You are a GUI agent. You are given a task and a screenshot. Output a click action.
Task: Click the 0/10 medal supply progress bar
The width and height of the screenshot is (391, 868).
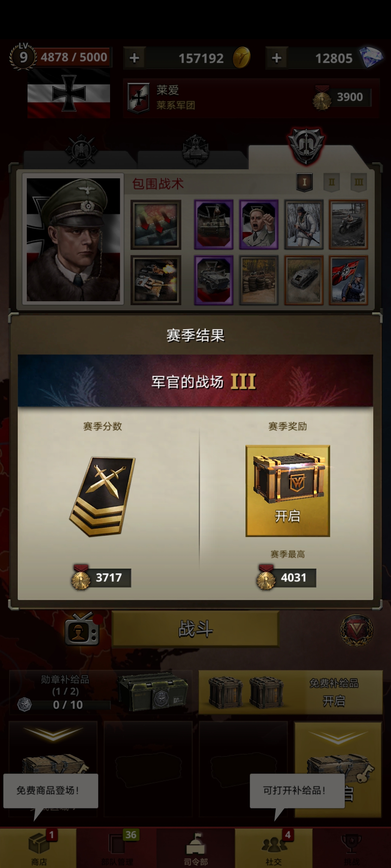[x=68, y=705]
